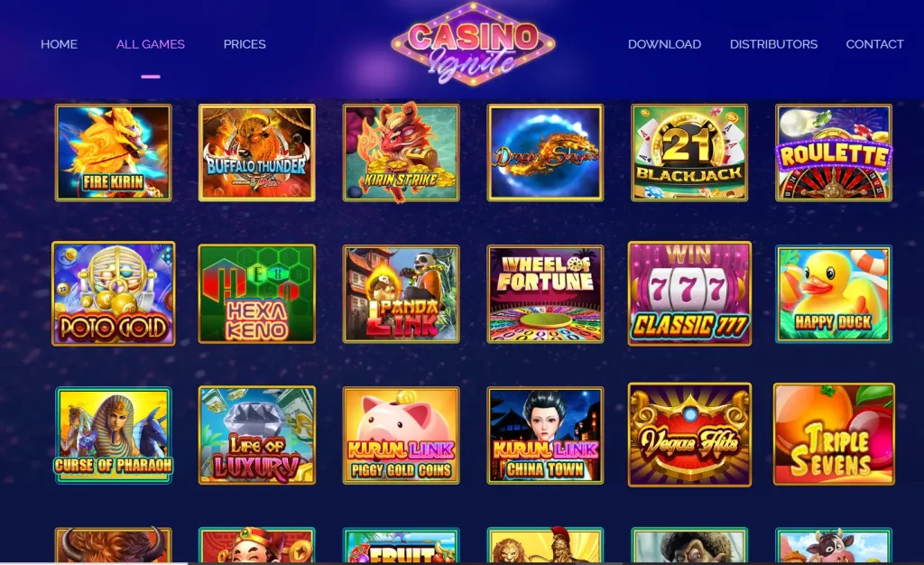Image resolution: width=924 pixels, height=565 pixels.
Task: Open the 21 Blackjack game tile
Action: [x=689, y=153]
